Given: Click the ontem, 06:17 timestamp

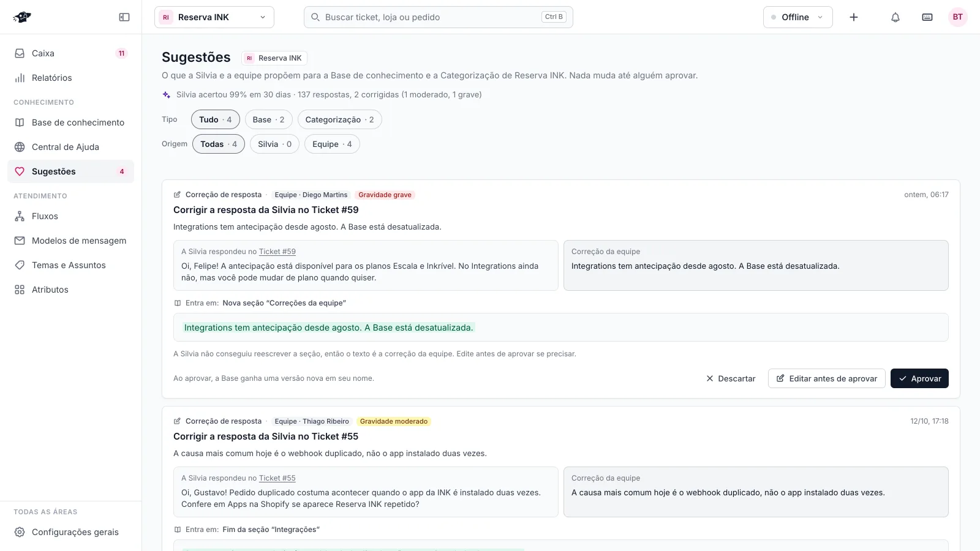Looking at the screenshot, I should pos(926,195).
